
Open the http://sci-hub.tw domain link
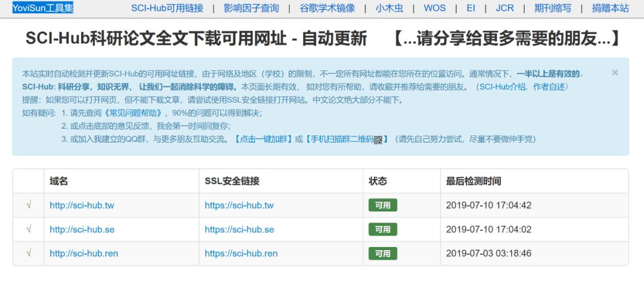point(82,205)
